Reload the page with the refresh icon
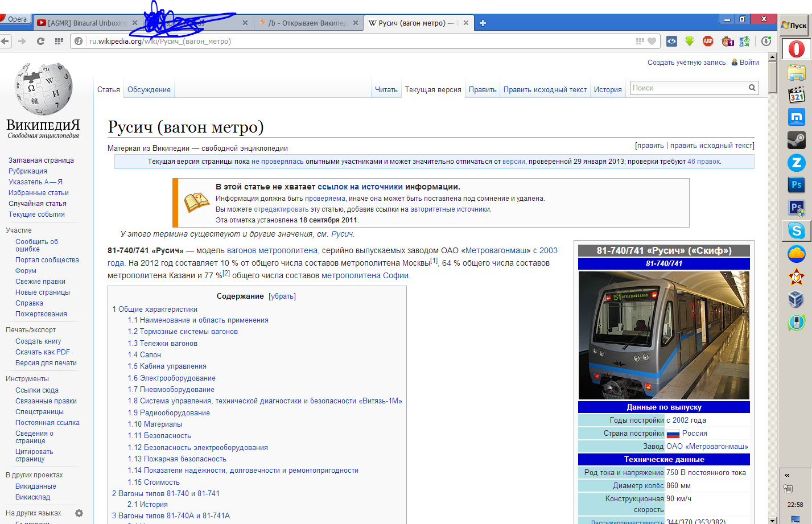Image resolution: width=812 pixels, height=524 pixels. [40, 41]
